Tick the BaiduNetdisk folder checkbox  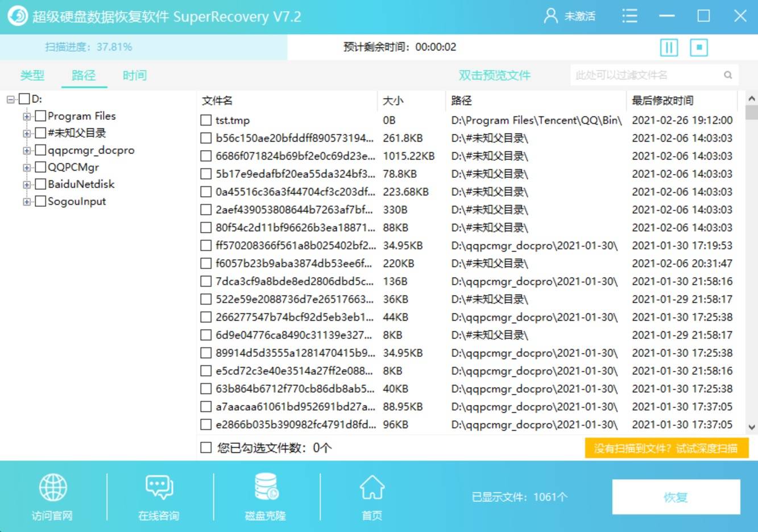coord(40,184)
